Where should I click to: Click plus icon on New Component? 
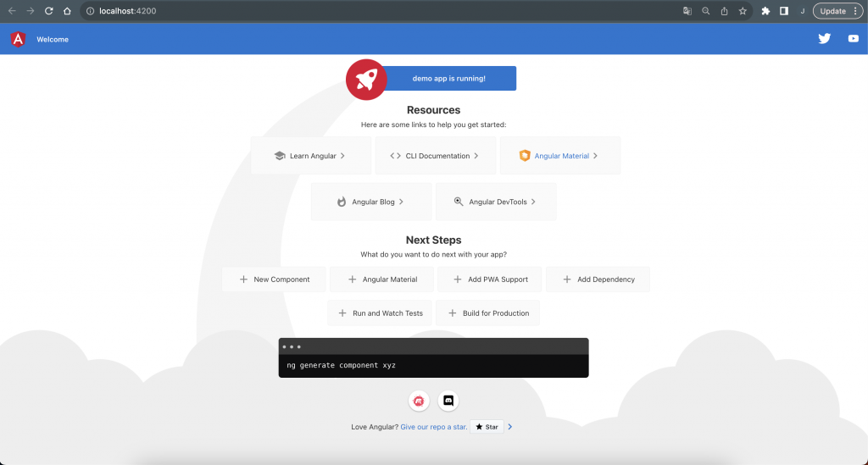[243, 280]
